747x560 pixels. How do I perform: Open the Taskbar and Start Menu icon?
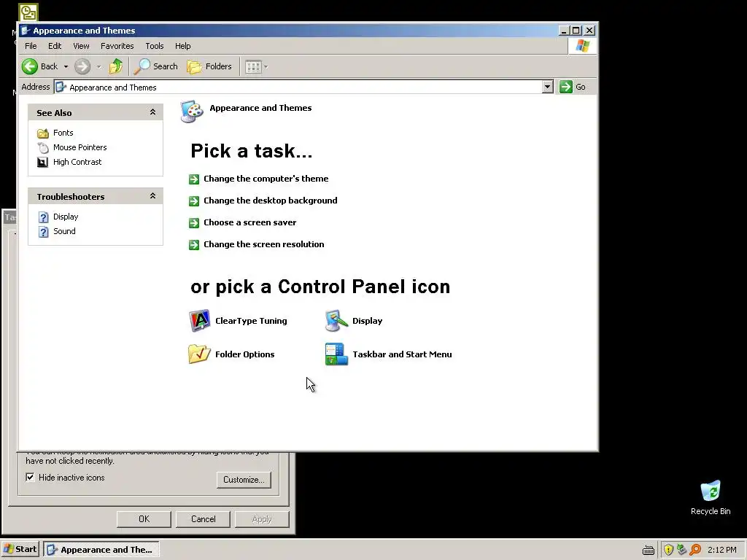(x=336, y=354)
